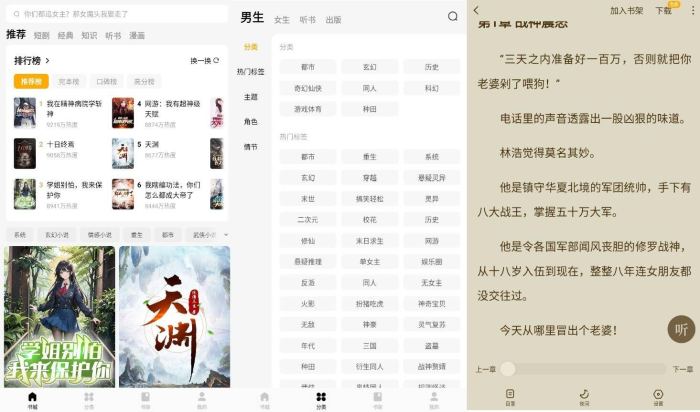Switch to the 女生 channel tab
Screen dimensions: 700x412
tap(282, 20)
